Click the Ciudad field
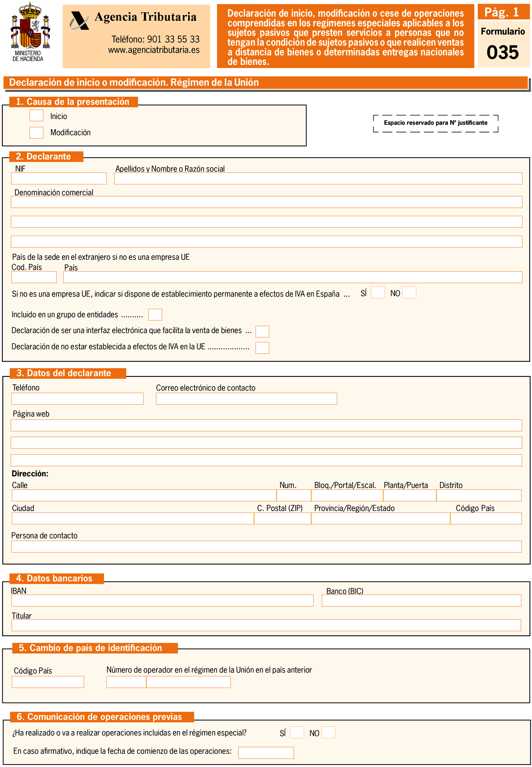The height and width of the screenshot is (767, 532). point(133,518)
